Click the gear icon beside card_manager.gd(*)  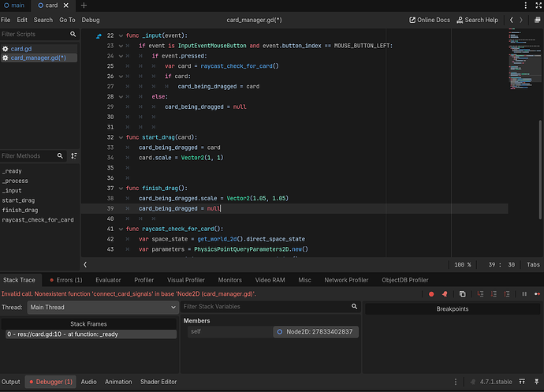pyautogui.click(x=6, y=58)
